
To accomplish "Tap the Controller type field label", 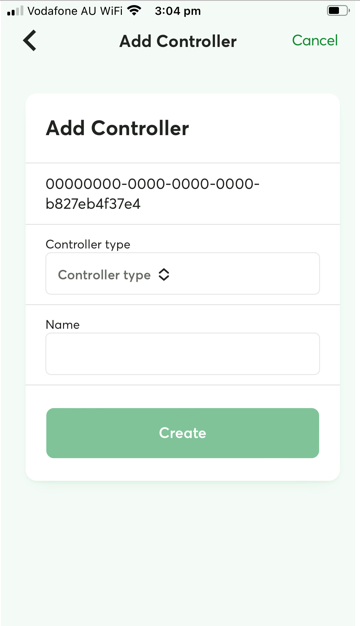I will (88, 244).
